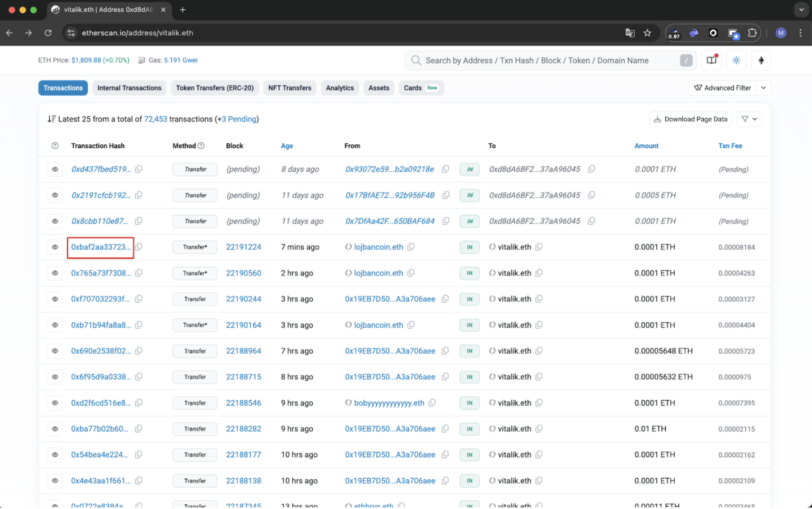Toggle sort order icon beside Latest 25
812x509 pixels.
52,119
